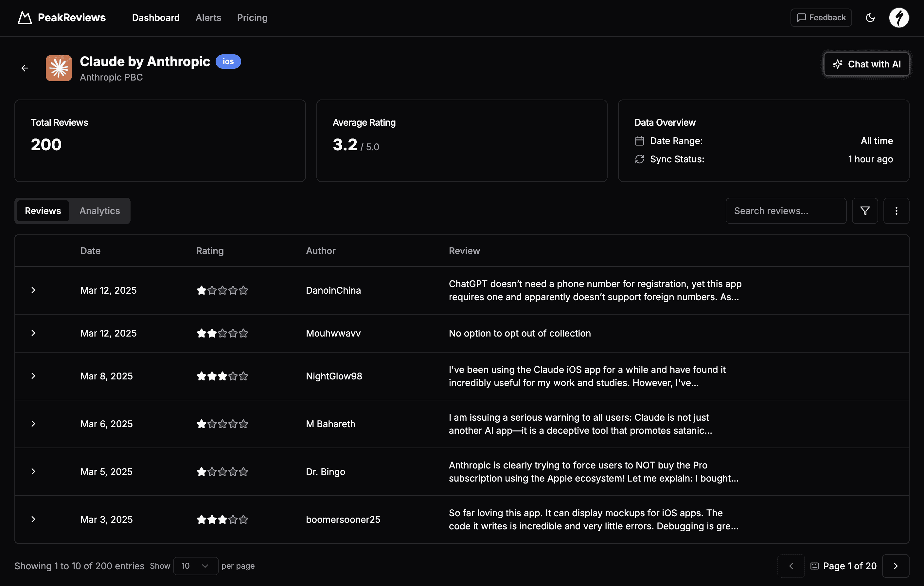Expand the boomersooner25 review row
Screen dimensions: 924x586
(33, 520)
